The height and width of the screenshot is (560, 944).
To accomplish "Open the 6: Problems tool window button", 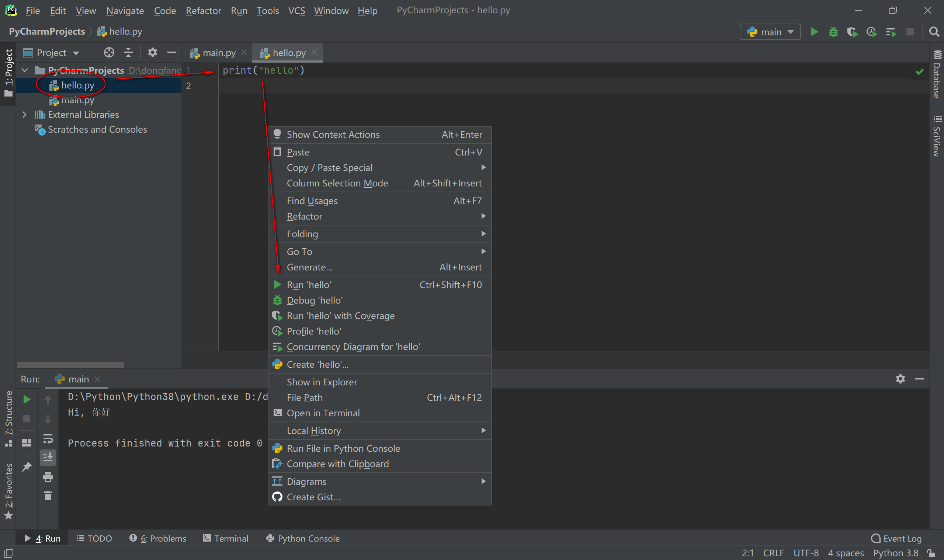I will 158,539.
